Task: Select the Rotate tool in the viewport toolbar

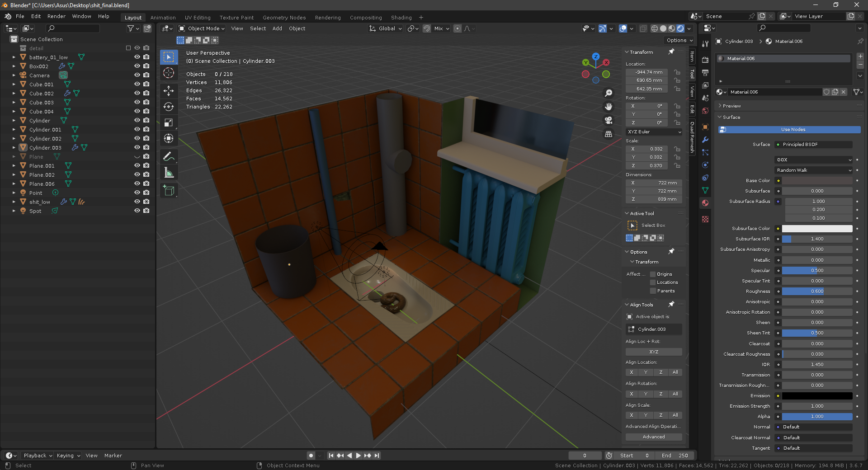Action: pos(169,107)
